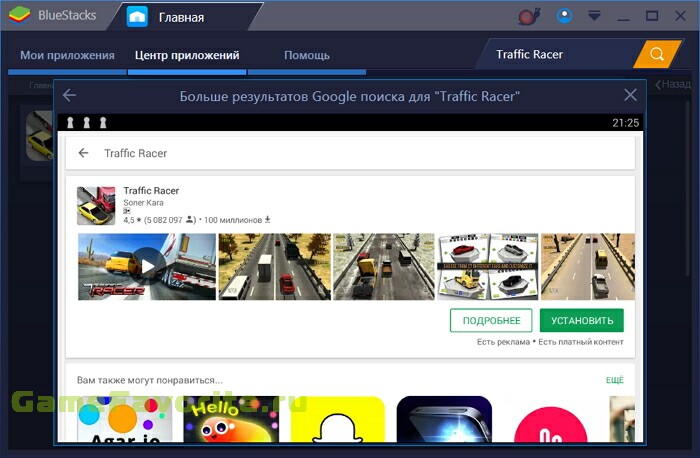The width and height of the screenshot is (700, 458).
Task: Close the Google search results dialog
Action: 630,95
